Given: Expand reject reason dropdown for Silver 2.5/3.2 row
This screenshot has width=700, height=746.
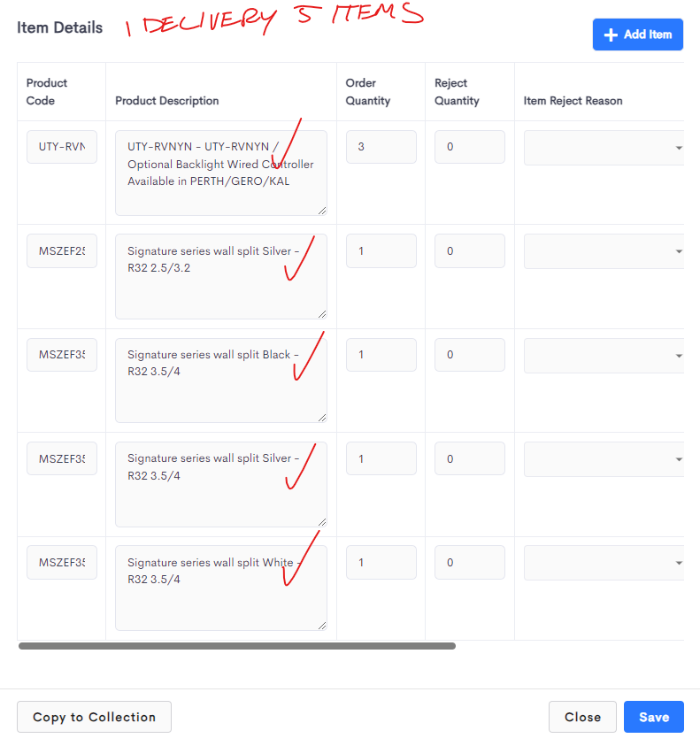Looking at the screenshot, I should pos(604,251).
